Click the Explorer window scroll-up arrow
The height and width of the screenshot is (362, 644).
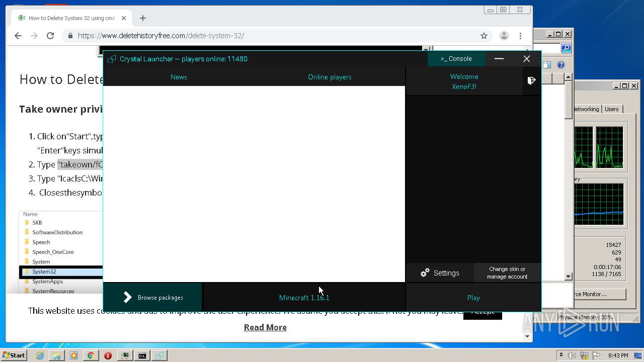coord(568,77)
